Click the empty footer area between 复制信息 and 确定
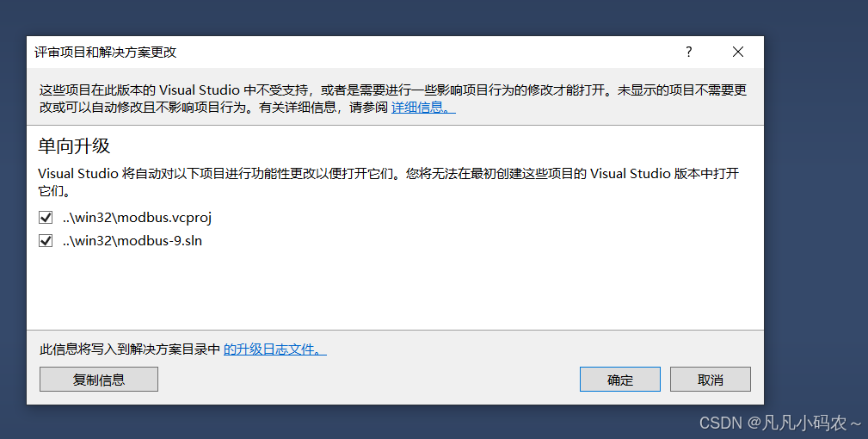The width and height of the screenshot is (868, 439). (x=369, y=380)
